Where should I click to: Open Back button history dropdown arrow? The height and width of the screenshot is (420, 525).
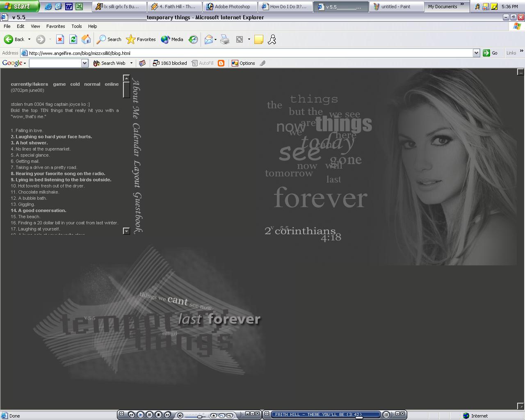point(29,39)
